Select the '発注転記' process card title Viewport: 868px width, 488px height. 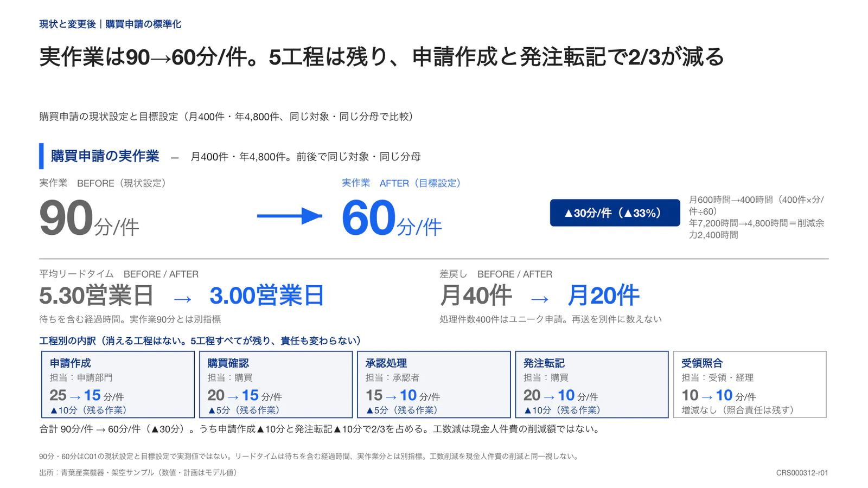(x=544, y=363)
